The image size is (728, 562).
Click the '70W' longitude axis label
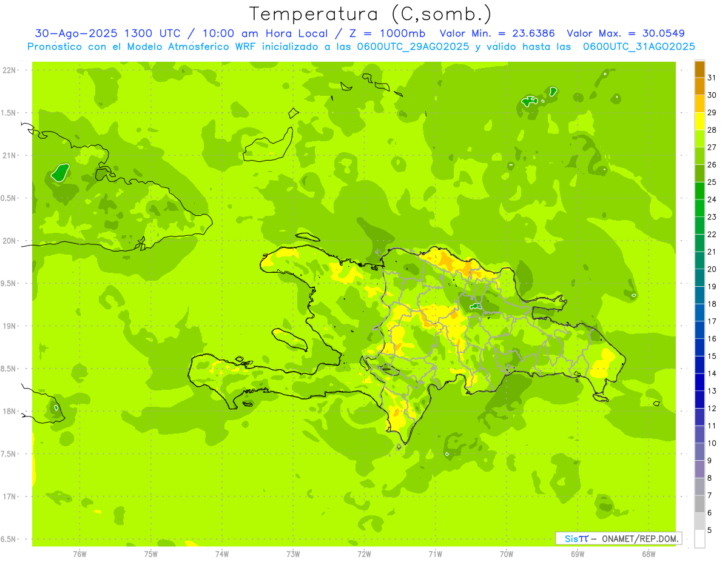(x=507, y=554)
